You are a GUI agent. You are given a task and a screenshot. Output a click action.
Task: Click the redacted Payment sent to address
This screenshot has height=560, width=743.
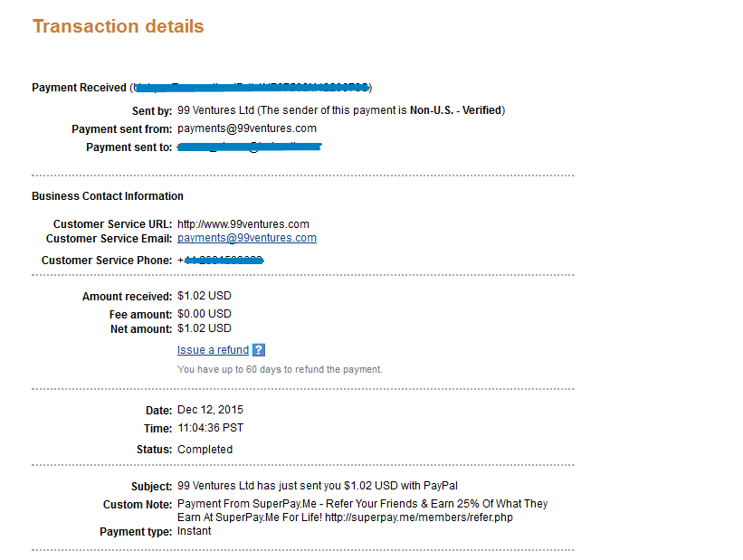click(250, 147)
